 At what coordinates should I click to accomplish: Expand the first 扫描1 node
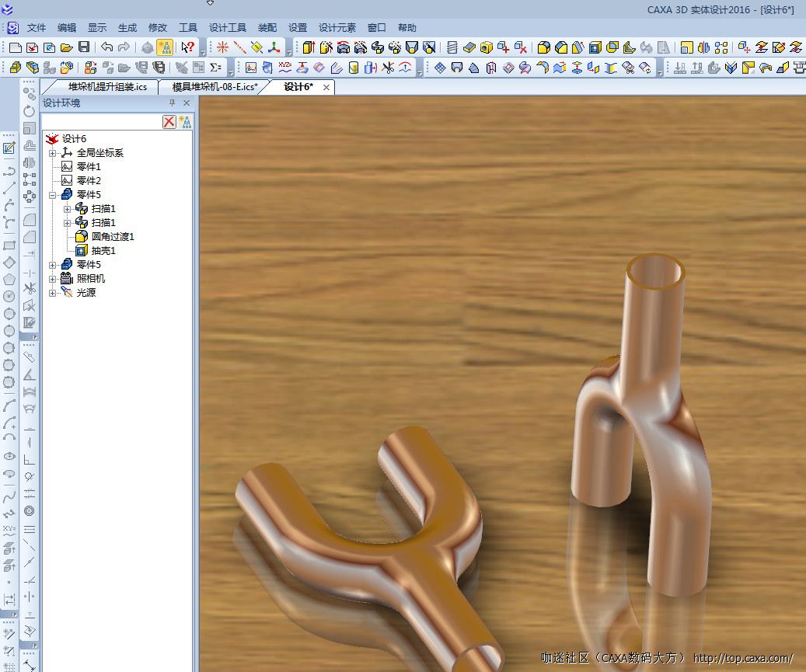pos(67,209)
